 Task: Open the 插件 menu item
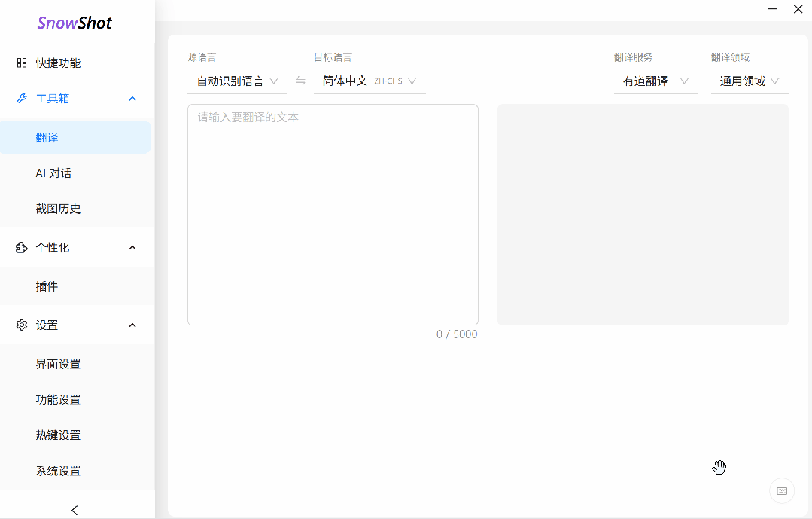pos(75,286)
